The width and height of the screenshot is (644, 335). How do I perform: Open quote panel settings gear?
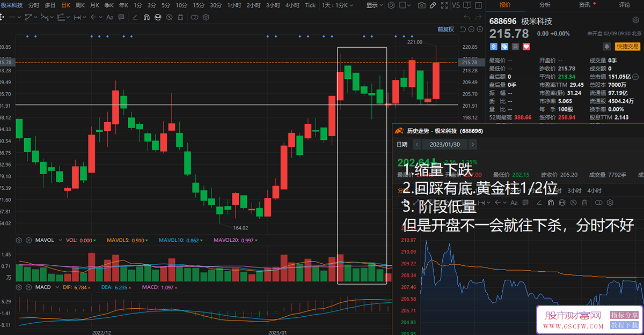click(636, 20)
